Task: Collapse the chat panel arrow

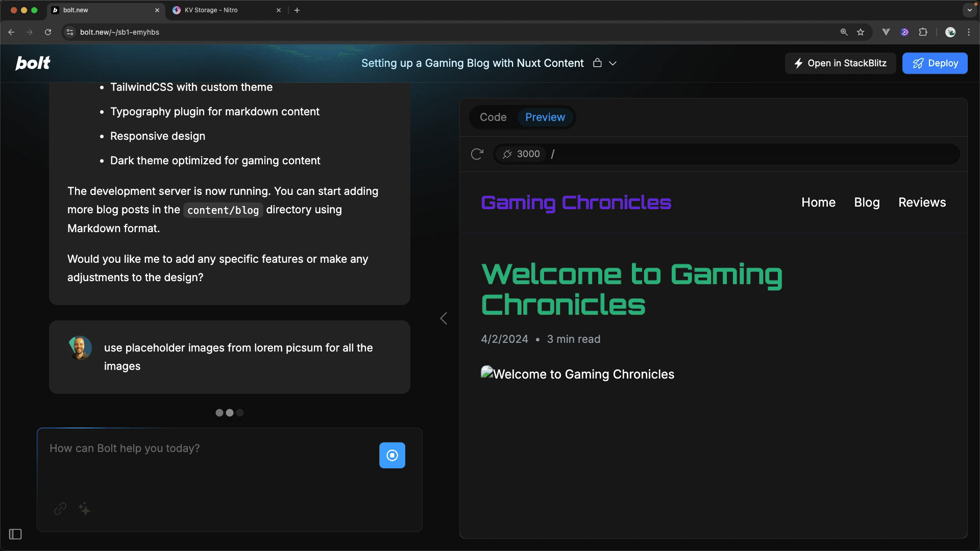Action: tap(444, 318)
